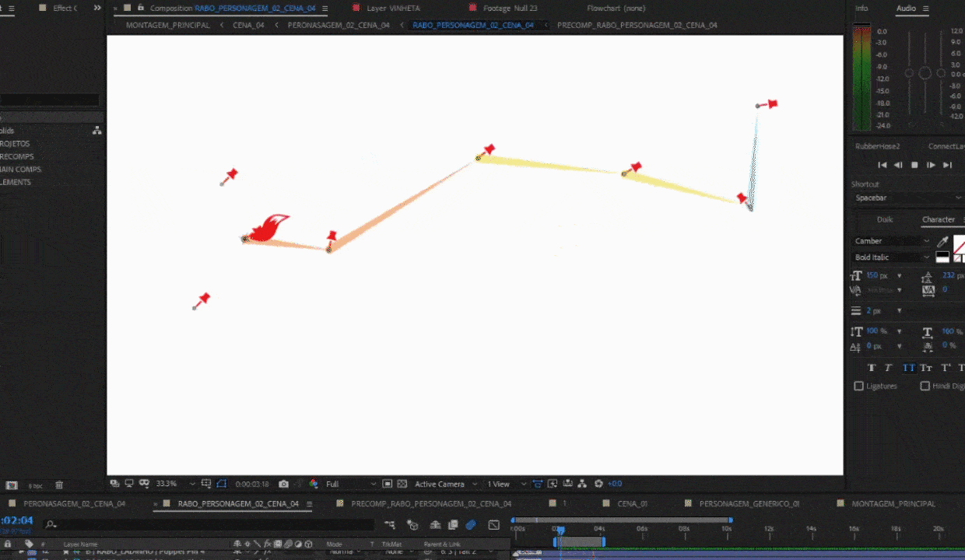Pick font color with eyedropper

[x=942, y=242]
